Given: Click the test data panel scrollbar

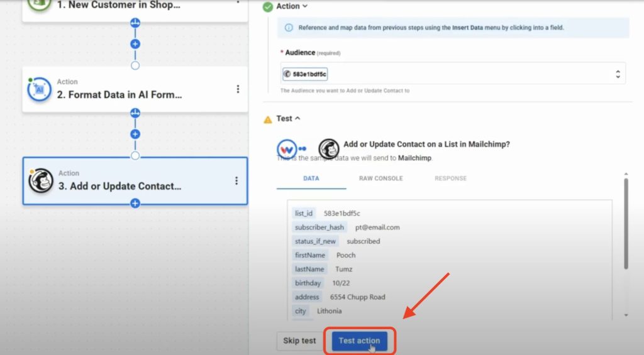Looking at the screenshot, I should [x=626, y=224].
